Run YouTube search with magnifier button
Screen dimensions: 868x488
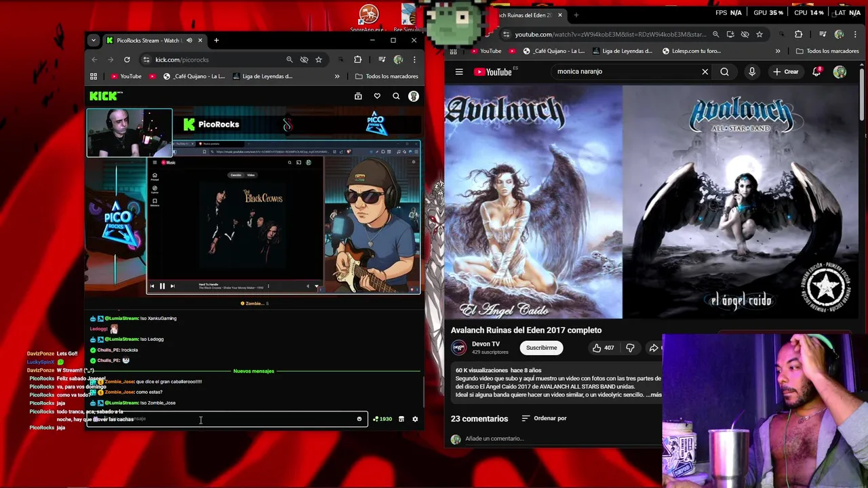725,72
